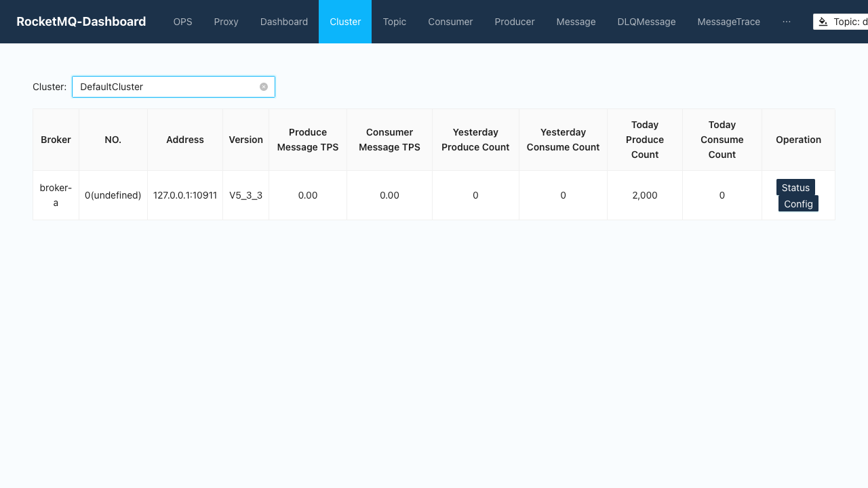Click the Broker column header
The image size is (868, 488).
(x=56, y=140)
